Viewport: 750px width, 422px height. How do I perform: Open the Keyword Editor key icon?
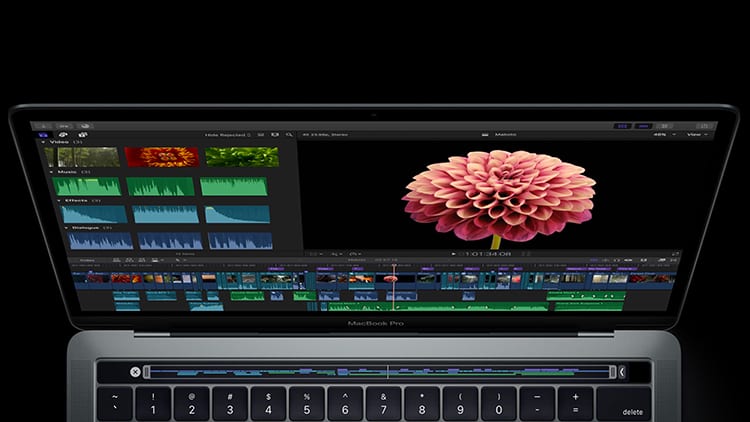point(64,126)
